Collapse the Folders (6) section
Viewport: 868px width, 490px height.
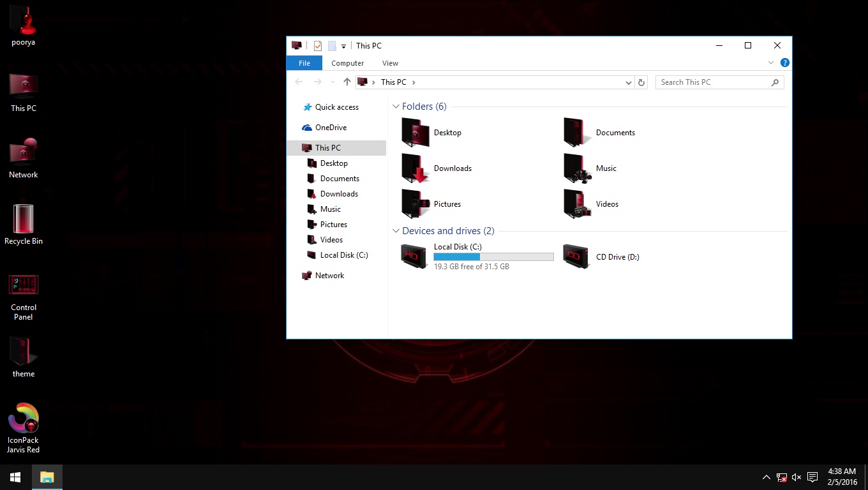[396, 107]
